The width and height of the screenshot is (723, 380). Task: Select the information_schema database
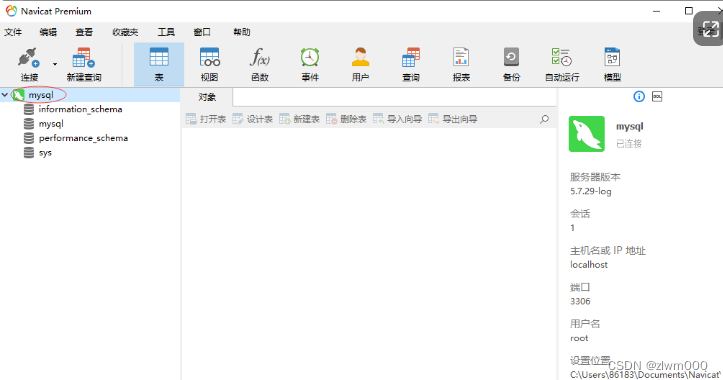point(80,109)
